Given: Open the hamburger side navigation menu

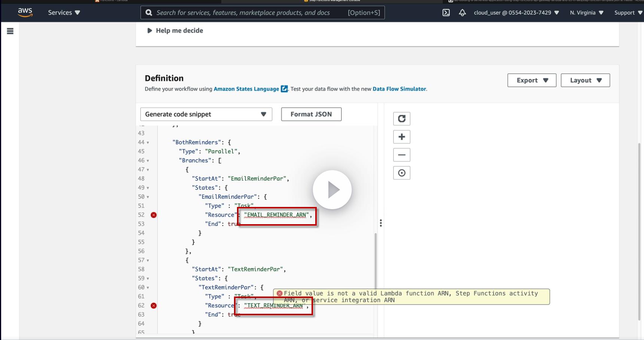Looking at the screenshot, I should (10, 31).
